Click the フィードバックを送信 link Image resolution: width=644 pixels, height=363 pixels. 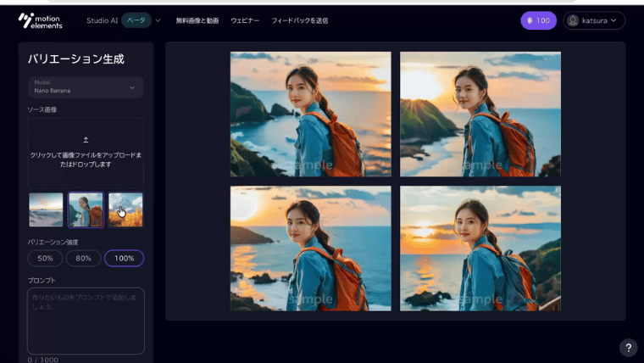(299, 20)
